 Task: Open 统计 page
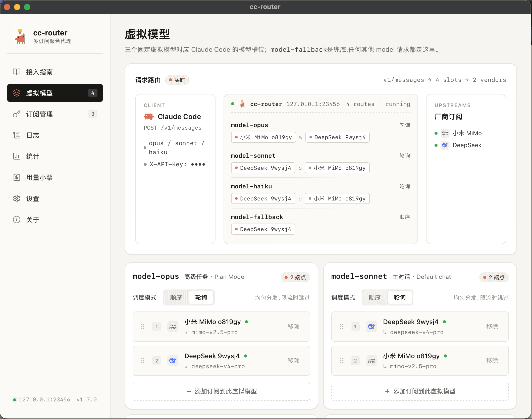[55, 156]
